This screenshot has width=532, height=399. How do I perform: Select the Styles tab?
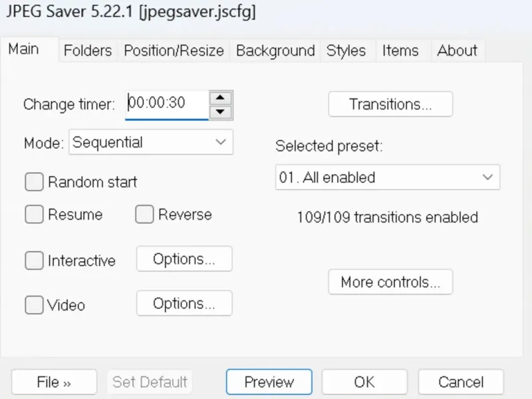[346, 51]
